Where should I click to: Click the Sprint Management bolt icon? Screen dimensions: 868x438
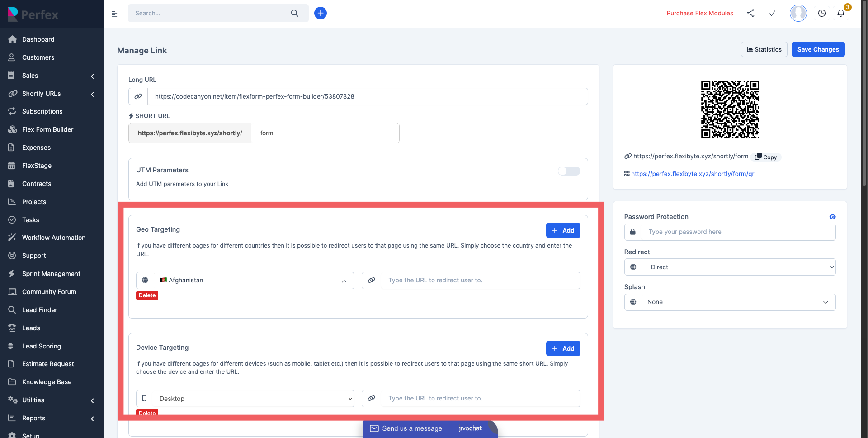coord(12,274)
